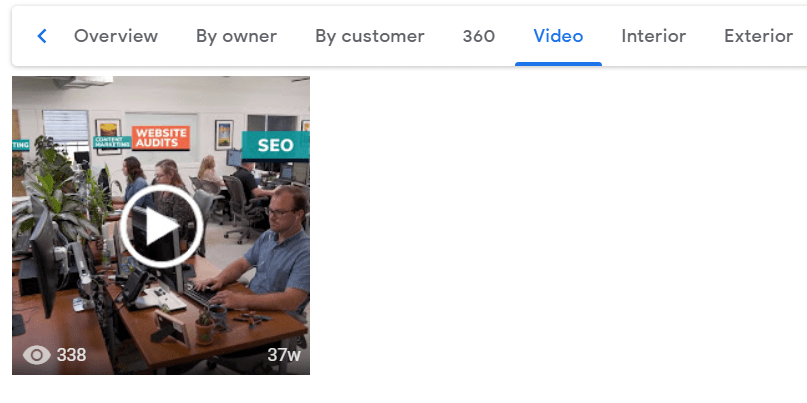Switch to the Interior tab
This screenshot has height=403, width=807.
pos(654,36)
